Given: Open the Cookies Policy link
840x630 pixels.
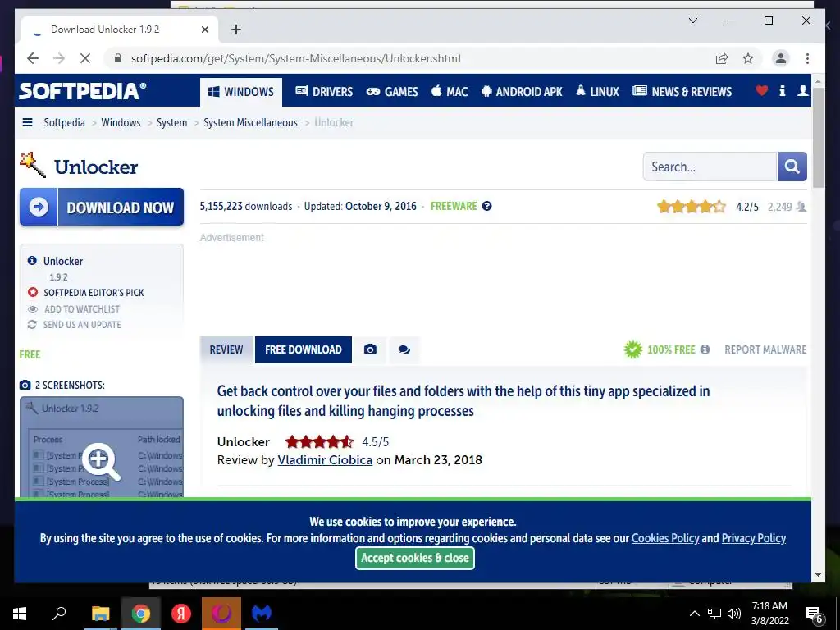Looking at the screenshot, I should pos(665,538).
